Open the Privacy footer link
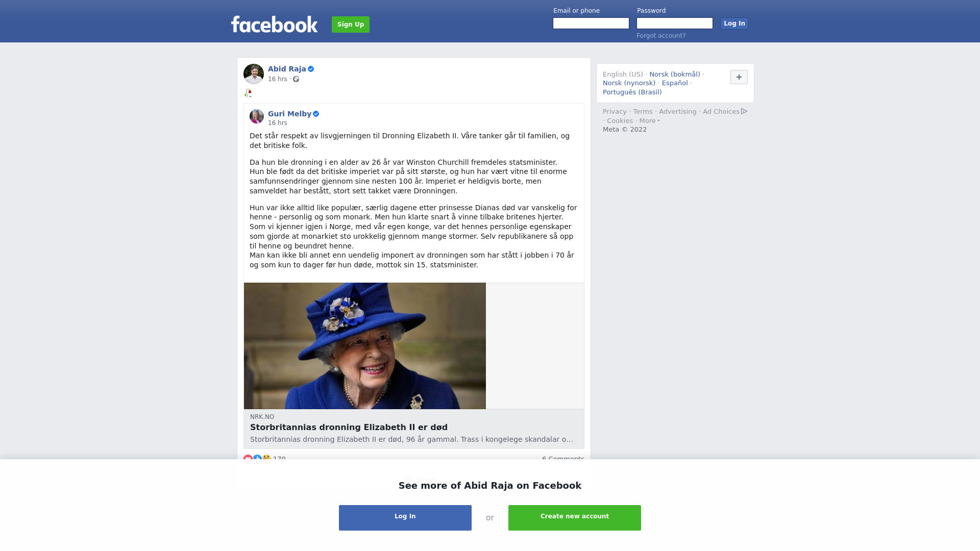 (x=615, y=112)
